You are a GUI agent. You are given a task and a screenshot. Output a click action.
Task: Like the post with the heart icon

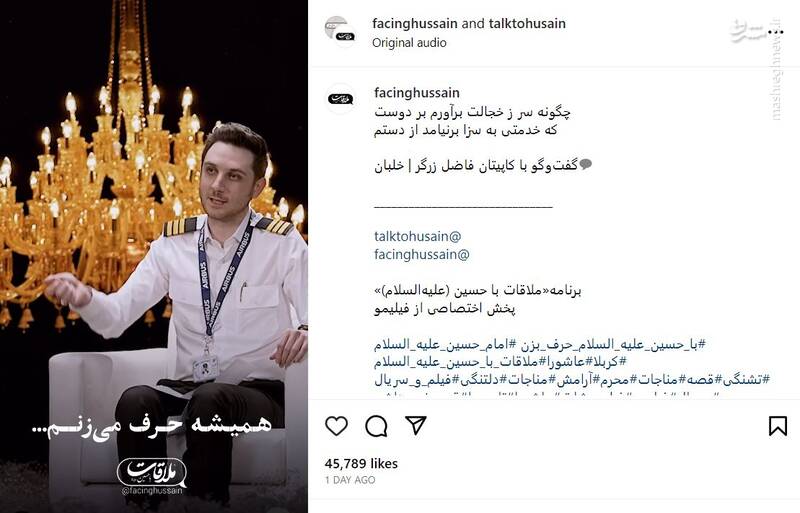[x=336, y=426]
